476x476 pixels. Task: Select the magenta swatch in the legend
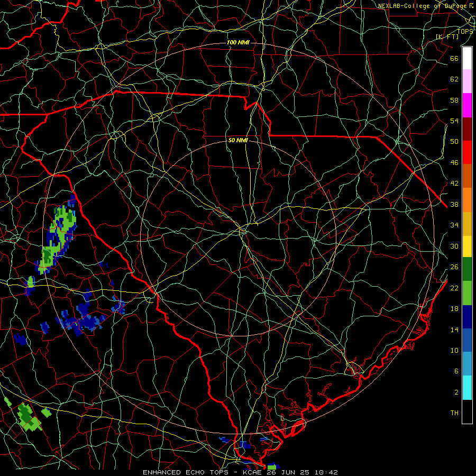click(x=467, y=105)
